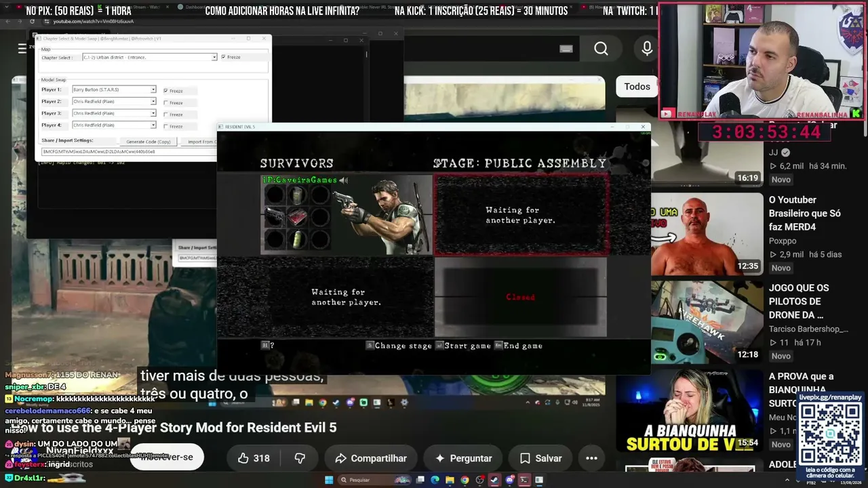This screenshot has width=868, height=488.
Task: Select CaveiraGames survivor slot
Action: pos(347,215)
